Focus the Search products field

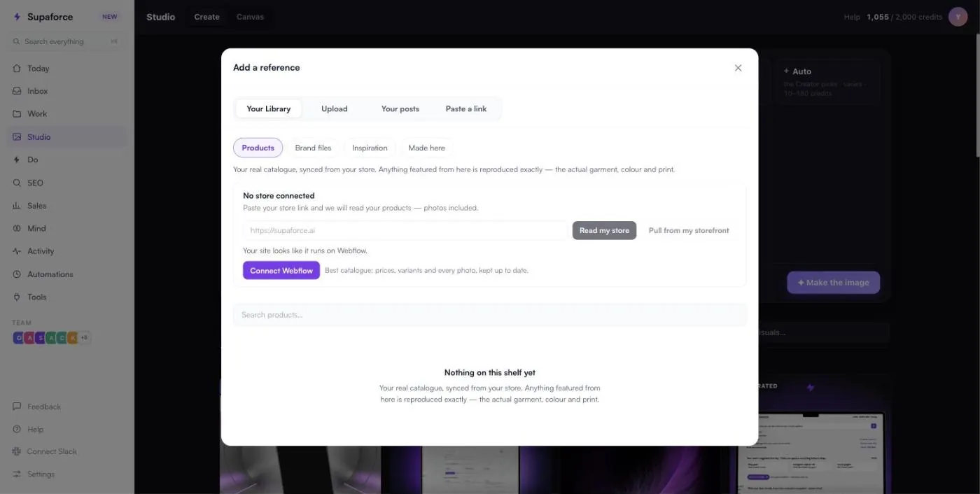click(490, 315)
